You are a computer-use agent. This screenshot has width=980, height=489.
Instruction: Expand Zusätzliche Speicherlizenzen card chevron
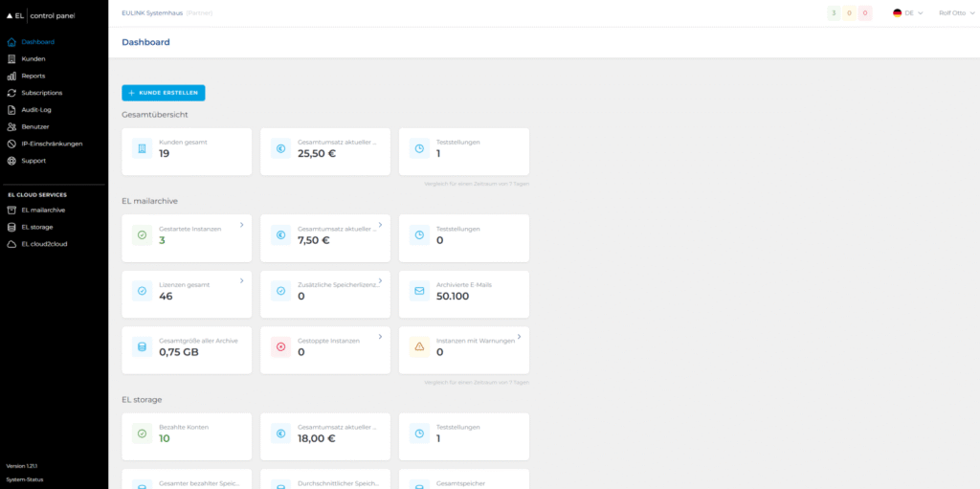(380, 280)
